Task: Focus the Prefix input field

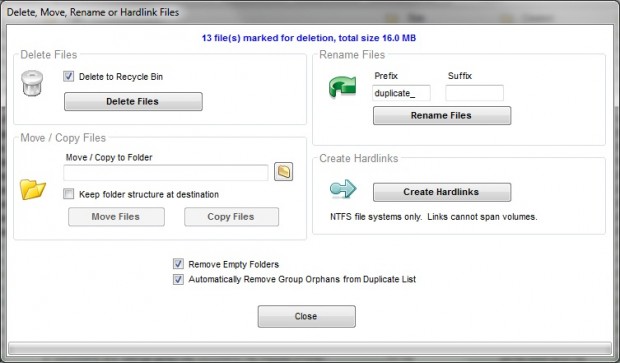Action: 401,93
